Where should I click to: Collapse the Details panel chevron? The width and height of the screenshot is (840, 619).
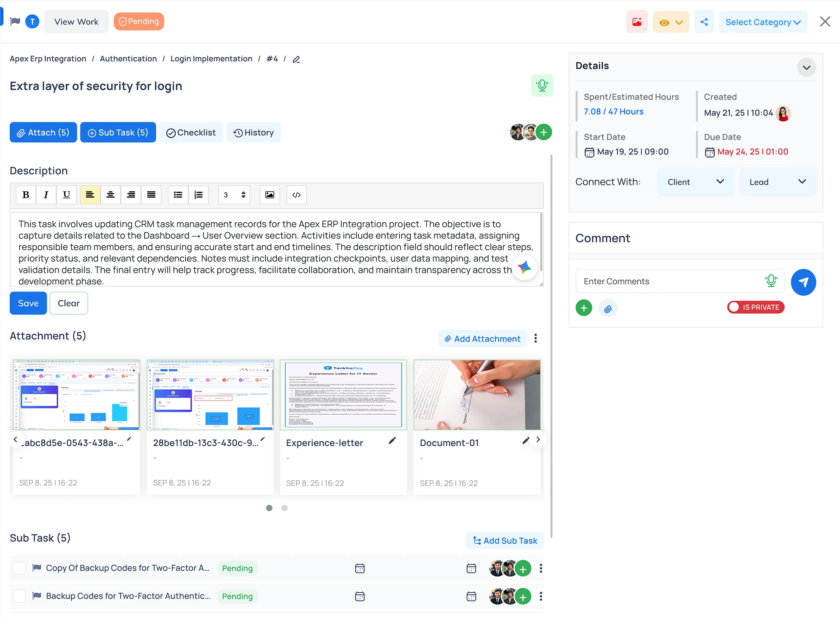[x=806, y=67]
